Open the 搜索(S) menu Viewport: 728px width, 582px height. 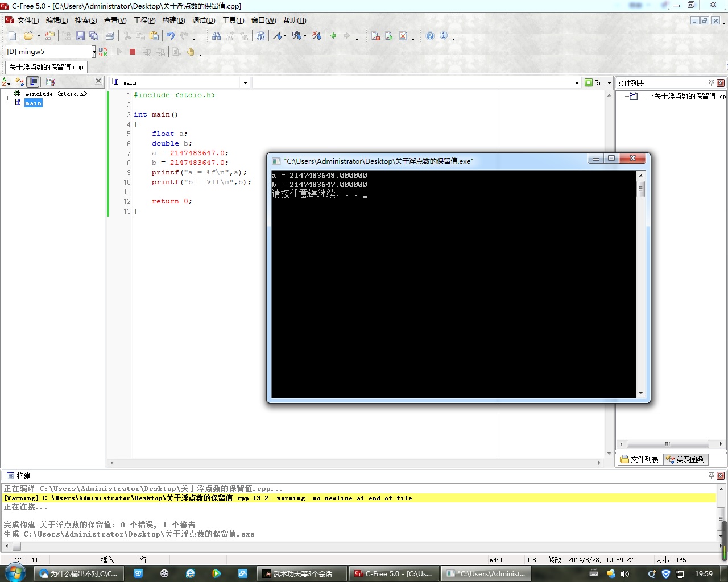(x=86, y=20)
